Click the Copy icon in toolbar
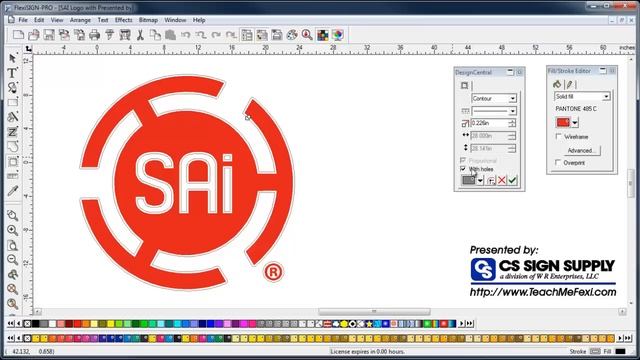This screenshot has height=360, width=640. coord(155,35)
